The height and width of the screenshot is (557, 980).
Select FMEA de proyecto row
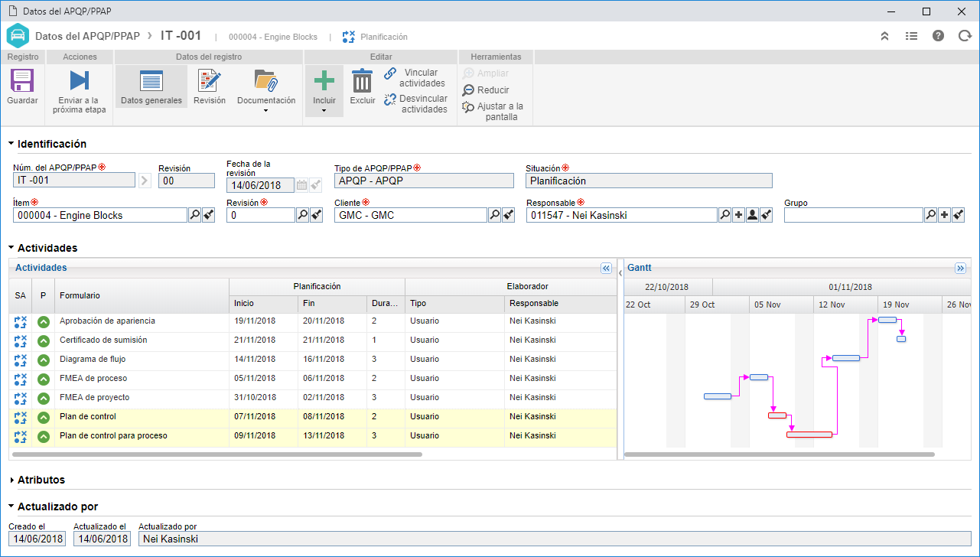pos(312,398)
